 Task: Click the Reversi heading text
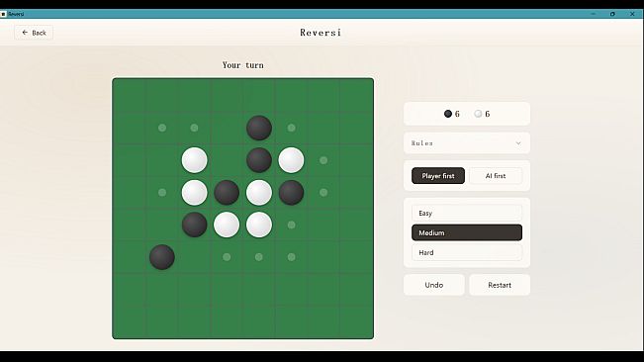pos(321,33)
